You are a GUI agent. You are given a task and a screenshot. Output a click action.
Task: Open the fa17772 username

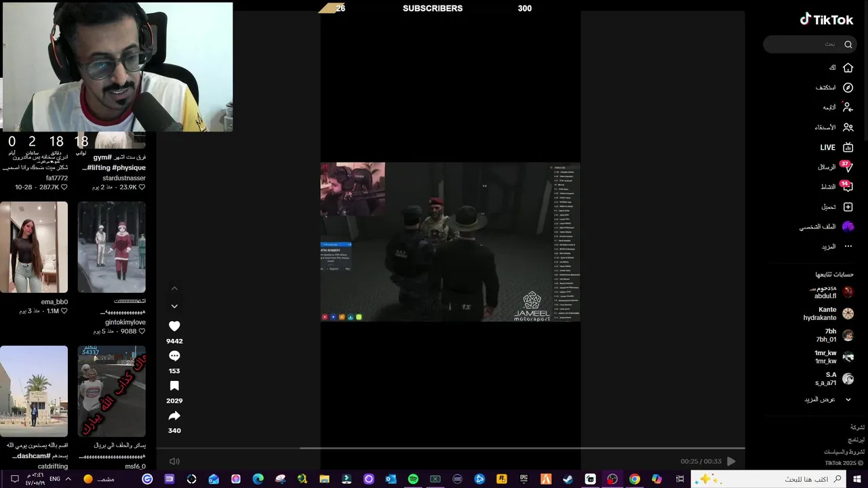[57, 178]
